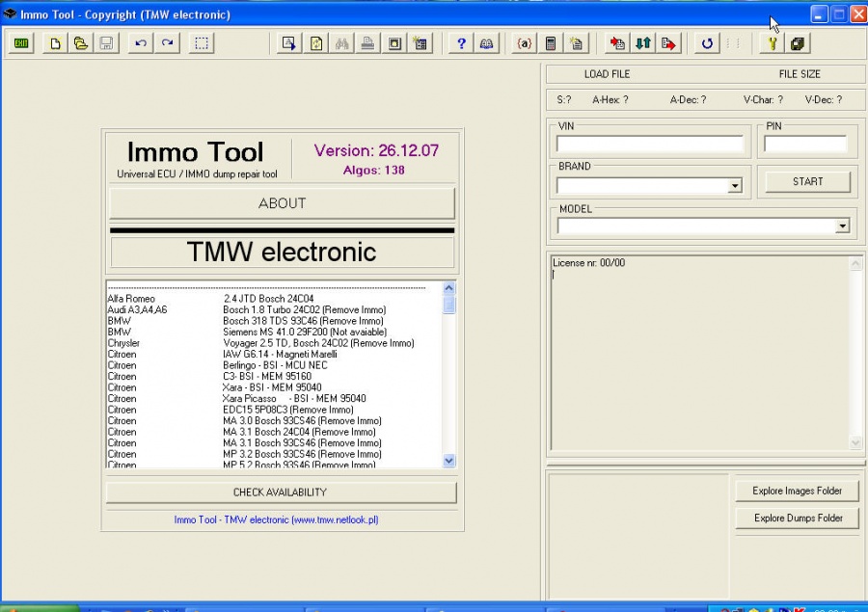Click the FILE SIZE header

click(x=800, y=74)
